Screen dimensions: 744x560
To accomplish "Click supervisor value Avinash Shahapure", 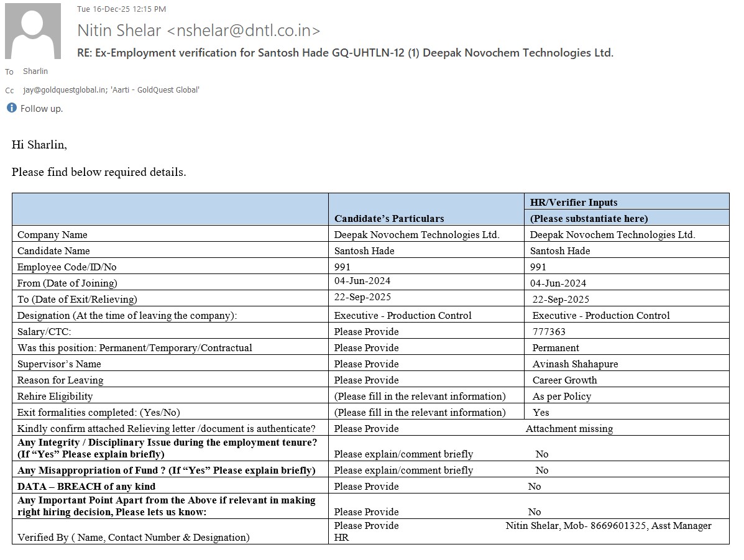I will [575, 364].
